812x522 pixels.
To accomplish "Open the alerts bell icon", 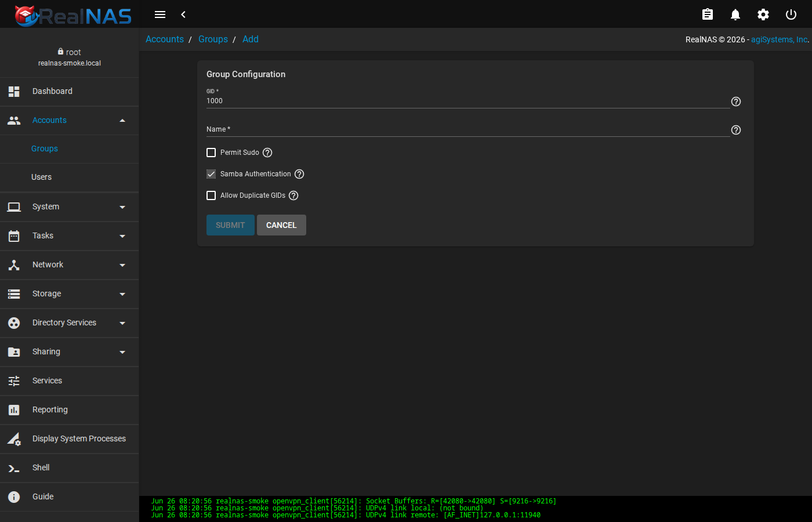I will tap(735, 14).
